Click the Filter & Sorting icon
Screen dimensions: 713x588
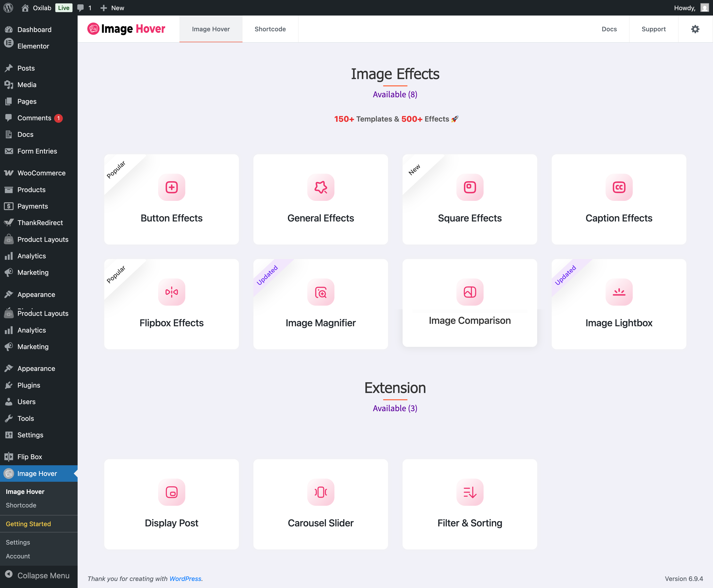click(470, 492)
